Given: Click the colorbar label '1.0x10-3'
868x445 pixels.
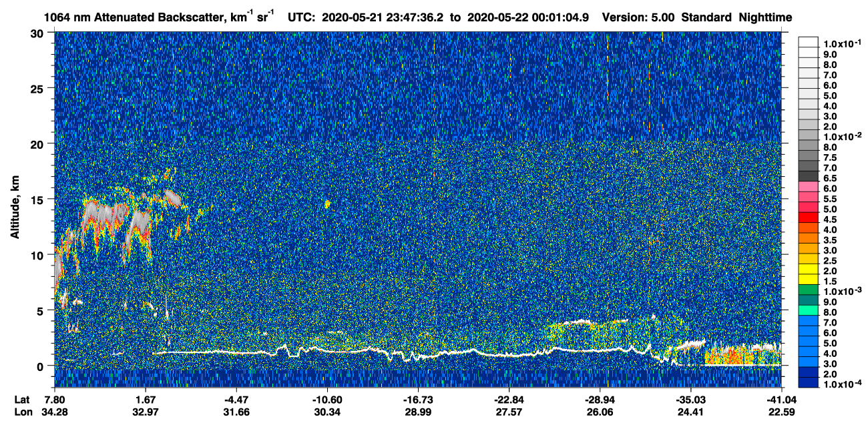Looking at the screenshot, I should click(x=843, y=291).
